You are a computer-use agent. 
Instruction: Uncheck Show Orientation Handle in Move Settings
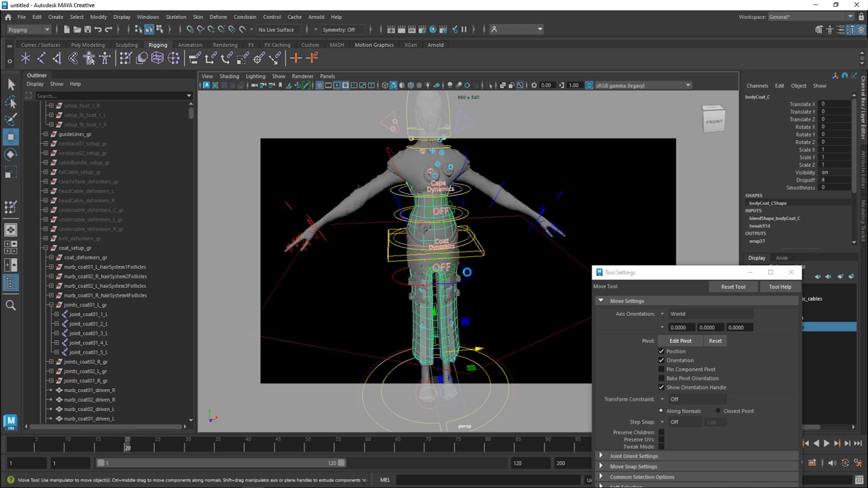coord(661,387)
